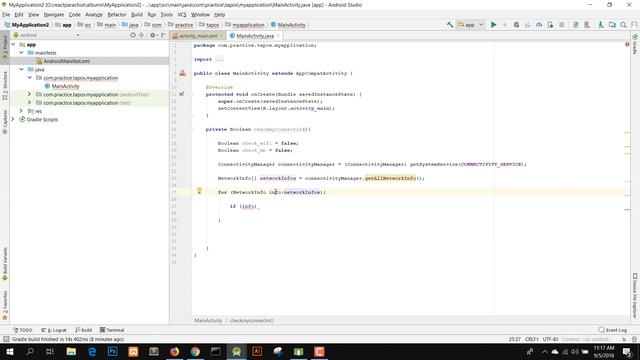The width and height of the screenshot is (640, 360).
Task: Open the Gradle side panel
Action: pos(635,44)
